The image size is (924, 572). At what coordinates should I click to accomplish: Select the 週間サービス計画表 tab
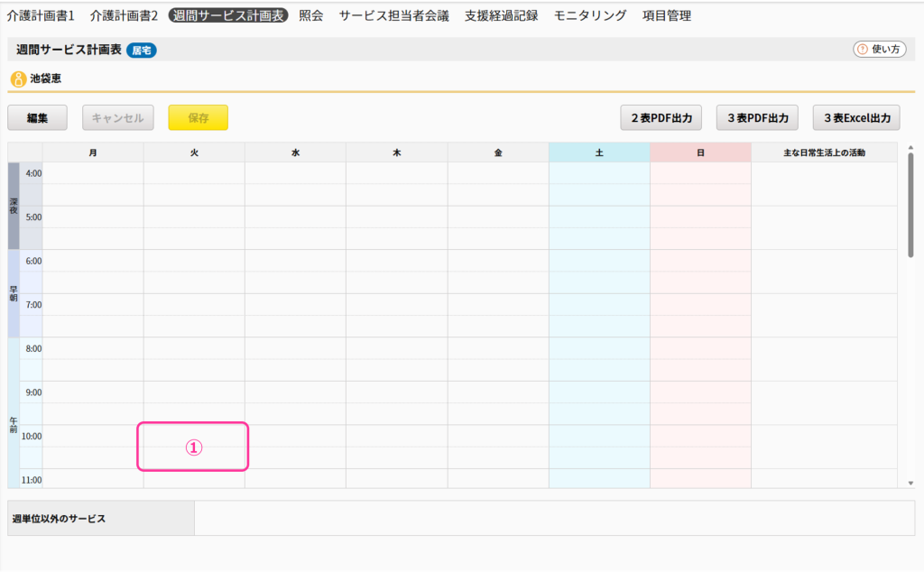[227, 15]
